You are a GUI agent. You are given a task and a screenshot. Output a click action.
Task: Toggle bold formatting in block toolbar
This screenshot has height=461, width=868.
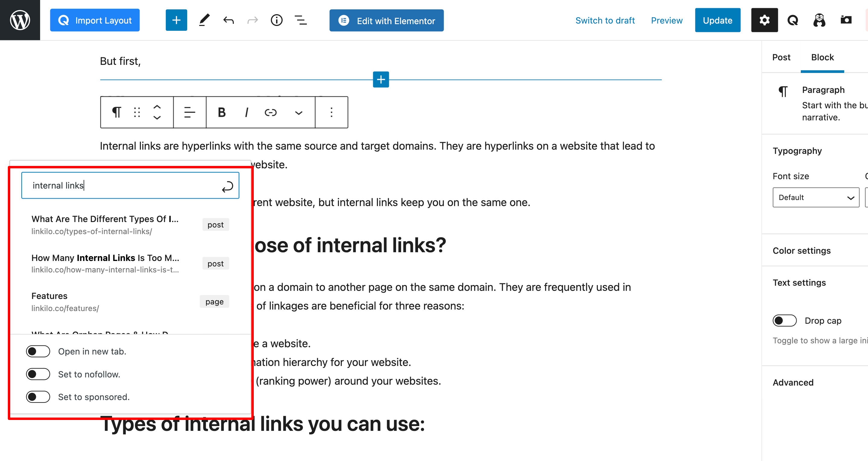tap(222, 112)
